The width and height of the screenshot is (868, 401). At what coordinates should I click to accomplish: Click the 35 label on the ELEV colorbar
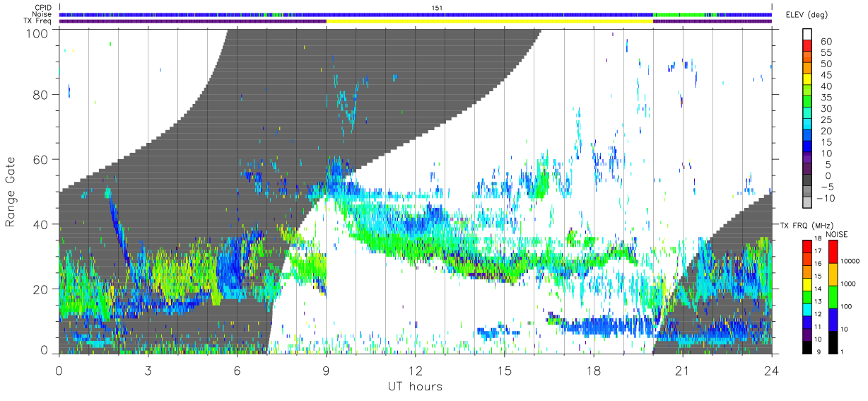point(825,98)
